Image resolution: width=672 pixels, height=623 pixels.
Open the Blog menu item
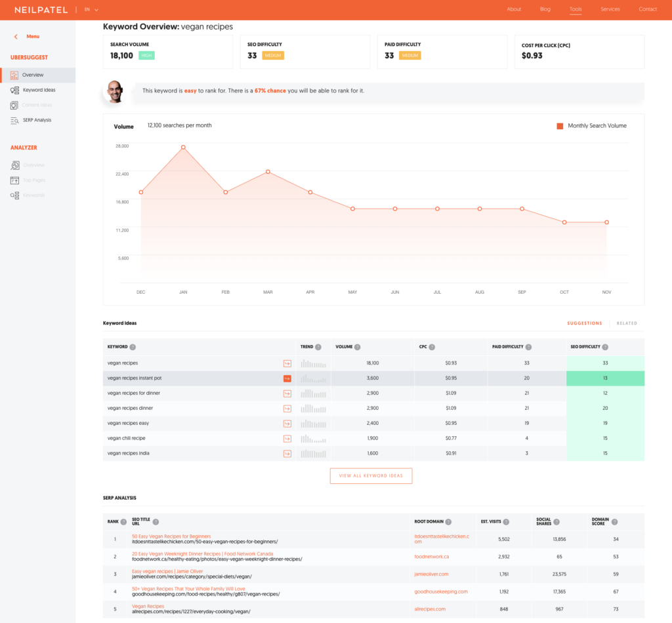click(545, 9)
